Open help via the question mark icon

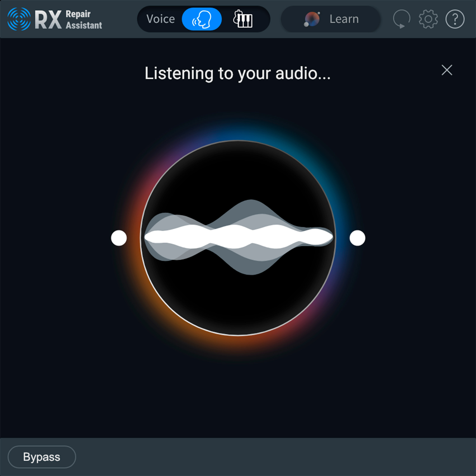coord(455,19)
